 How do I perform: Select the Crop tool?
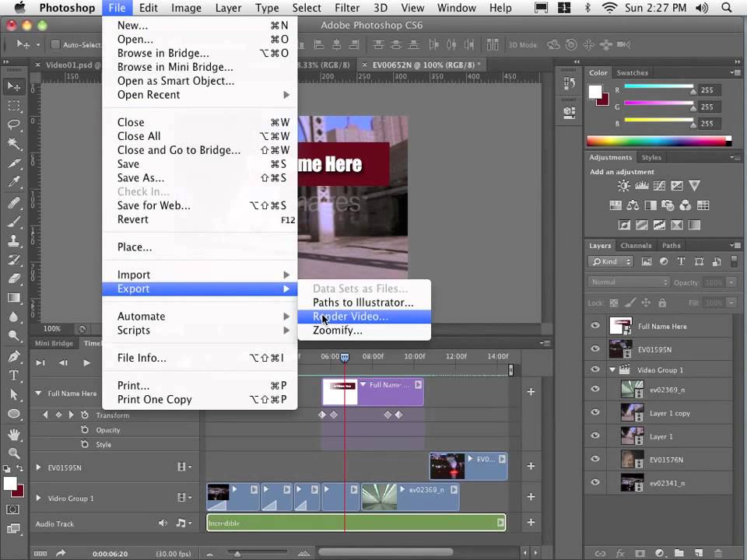[14, 163]
